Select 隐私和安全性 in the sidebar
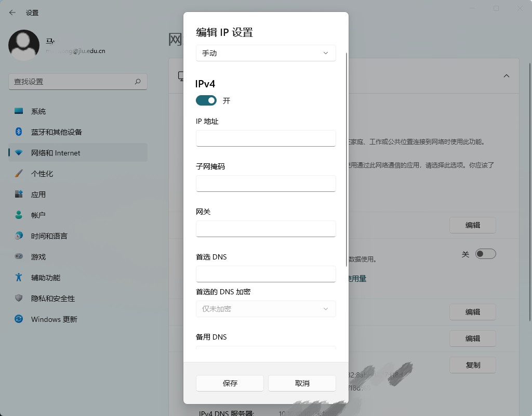 click(x=53, y=298)
